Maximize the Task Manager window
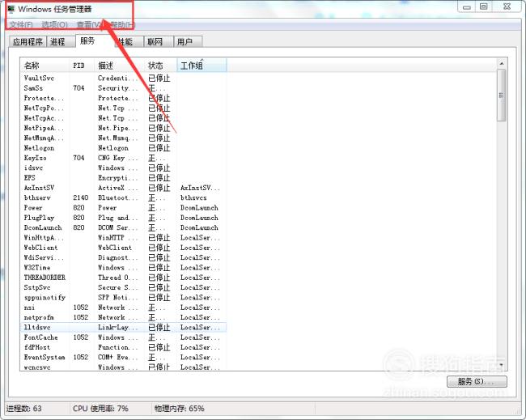The width and height of the screenshot is (526, 420). tap(483, 6)
